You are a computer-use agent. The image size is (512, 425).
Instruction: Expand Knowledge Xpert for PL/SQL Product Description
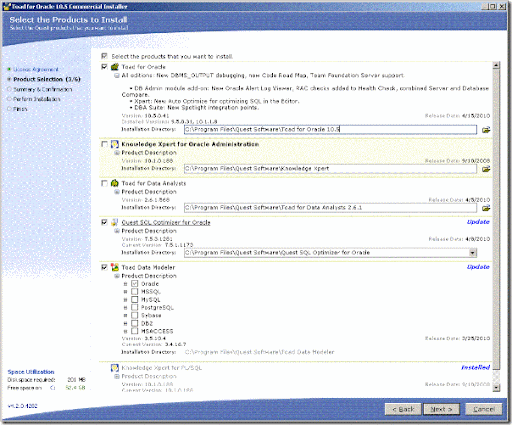(x=117, y=376)
